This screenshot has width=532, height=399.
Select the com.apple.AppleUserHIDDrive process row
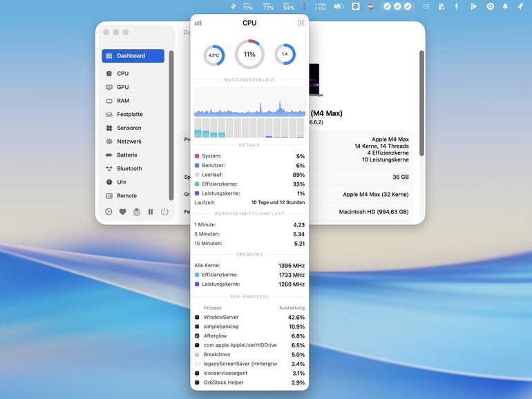point(249,345)
